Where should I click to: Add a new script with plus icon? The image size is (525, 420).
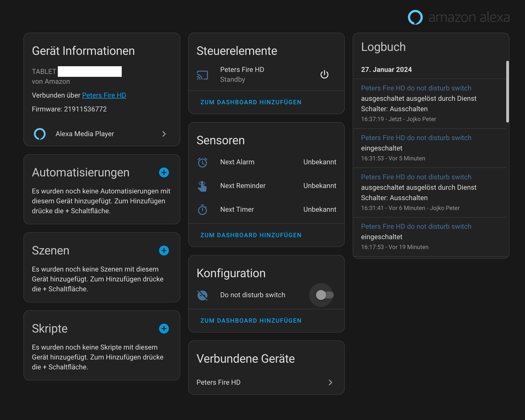(x=164, y=329)
